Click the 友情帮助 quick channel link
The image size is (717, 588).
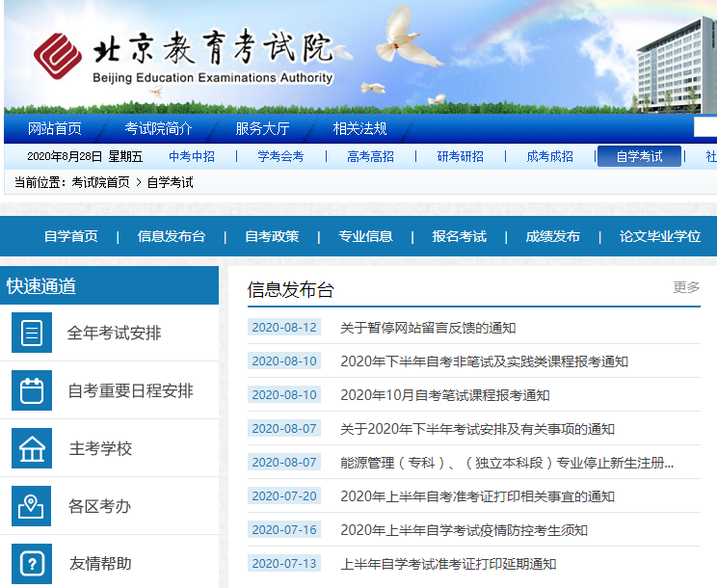click(x=100, y=564)
